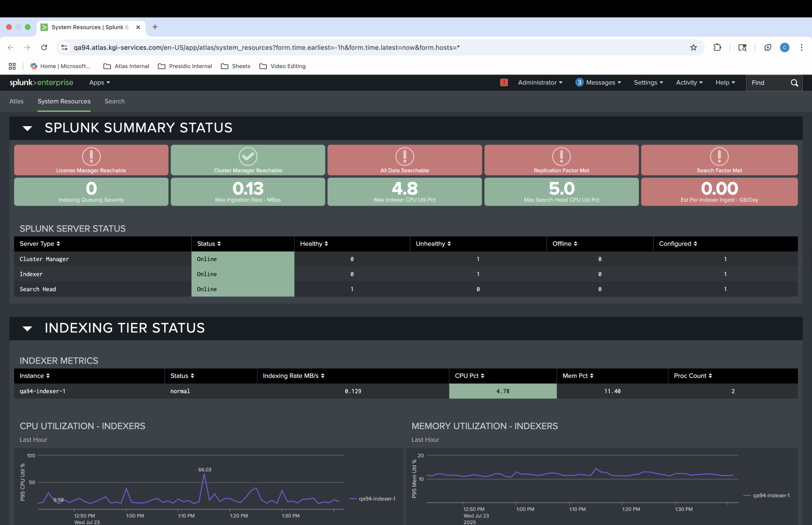Collapse the INDEXING TIER STATUS section
Viewport: 812px width, 525px height.
(x=27, y=328)
